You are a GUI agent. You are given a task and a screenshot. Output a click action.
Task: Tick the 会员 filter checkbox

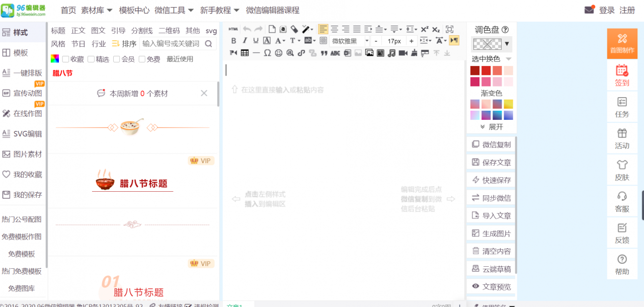pyautogui.click(x=116, y=59)
